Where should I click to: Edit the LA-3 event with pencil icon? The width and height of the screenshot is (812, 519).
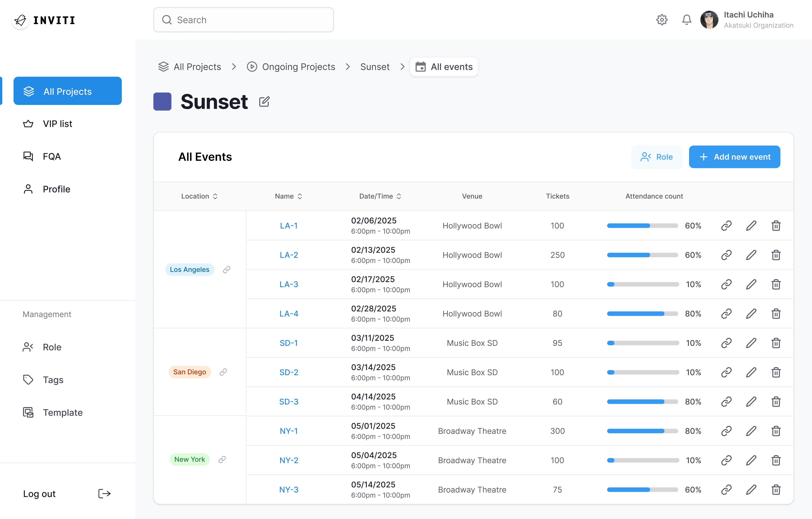pyautogui.click(x=751, y=285)
